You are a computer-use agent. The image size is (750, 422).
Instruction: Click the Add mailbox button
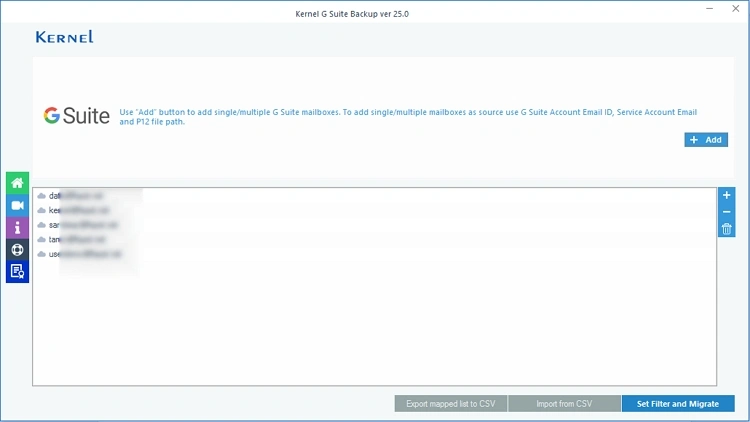pos(706,140)
